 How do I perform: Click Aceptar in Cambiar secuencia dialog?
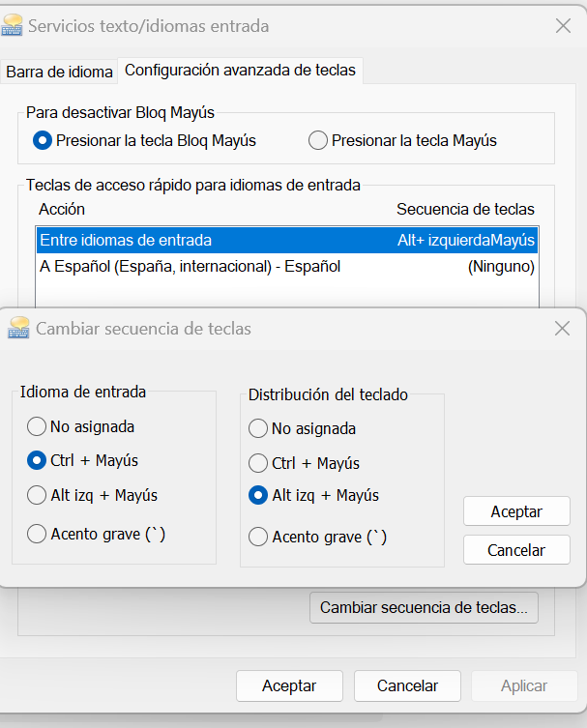516,511
